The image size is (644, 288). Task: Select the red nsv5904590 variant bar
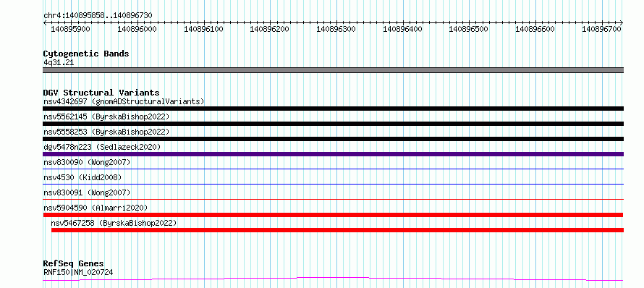(333, 215)
